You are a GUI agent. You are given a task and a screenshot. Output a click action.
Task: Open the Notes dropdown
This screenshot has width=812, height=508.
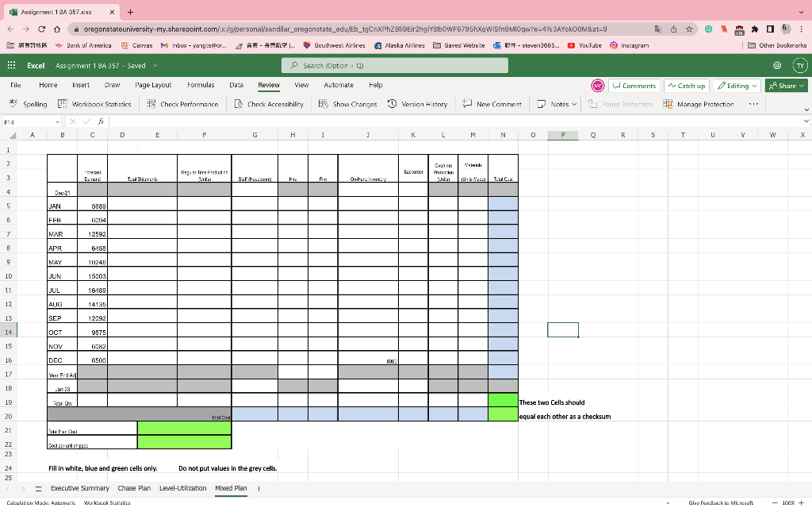pos(555,103)
